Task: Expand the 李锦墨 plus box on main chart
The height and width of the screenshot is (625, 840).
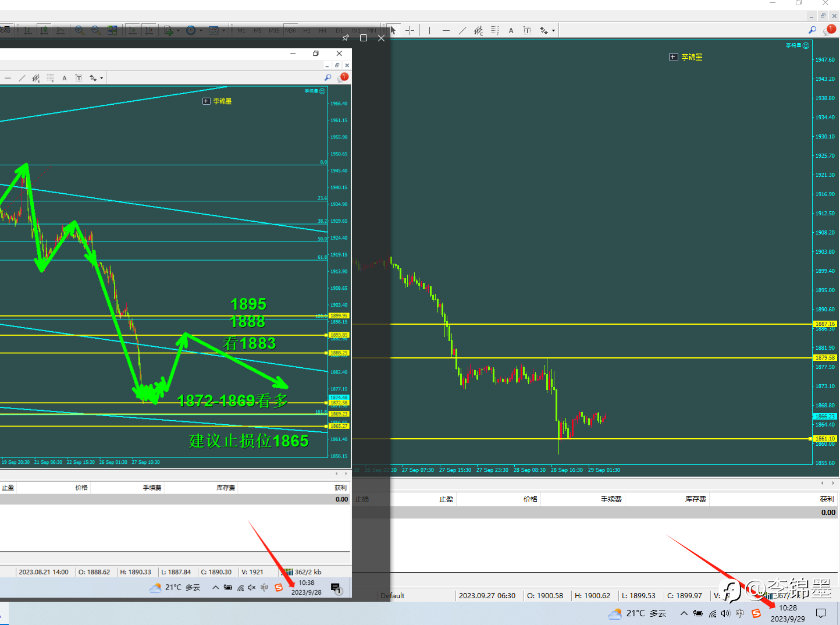Action: click(673, 57)
